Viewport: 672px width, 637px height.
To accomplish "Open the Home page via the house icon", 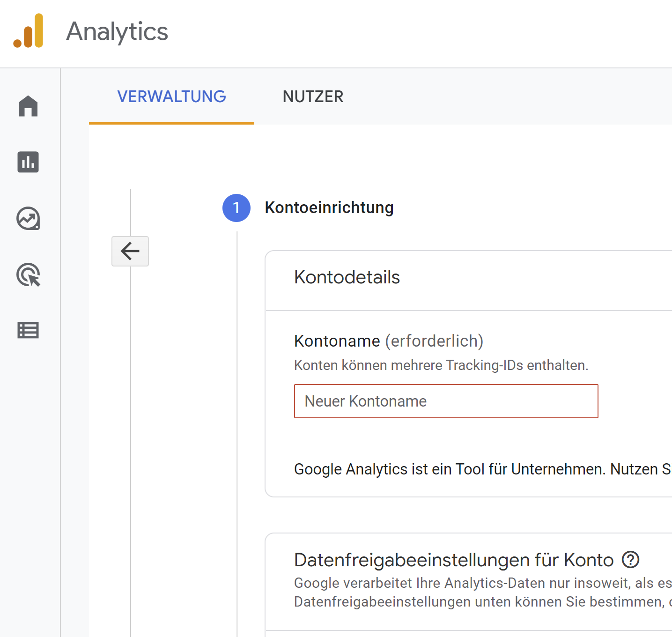I will [28, 106].
